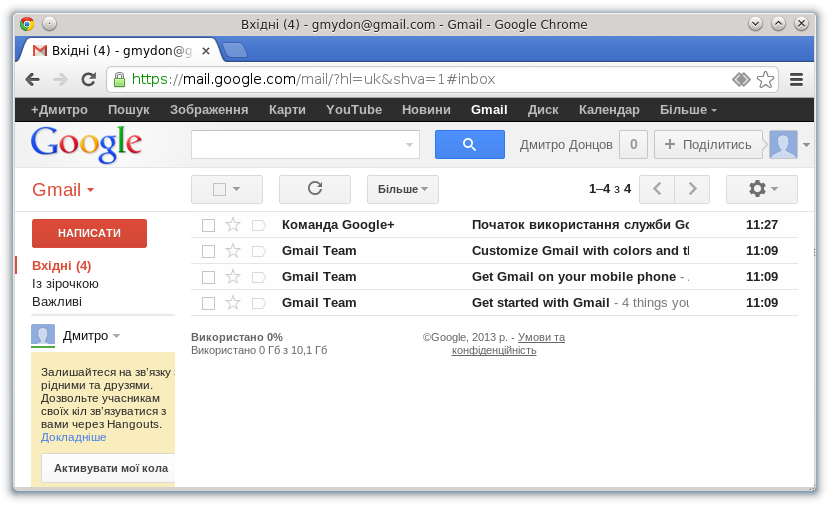
Task: Open the settings gear menu
Action: tap(761, 189)
